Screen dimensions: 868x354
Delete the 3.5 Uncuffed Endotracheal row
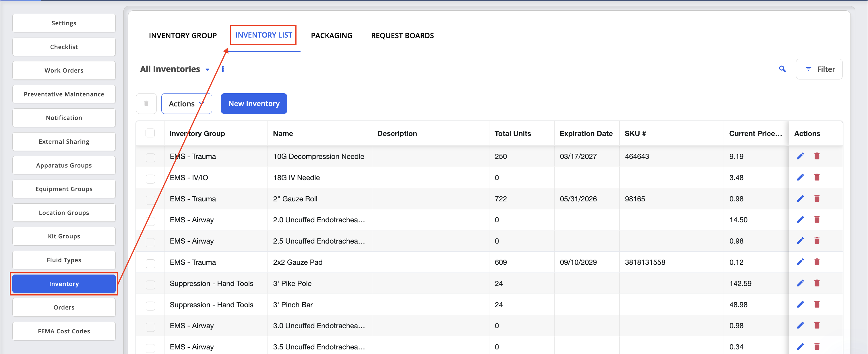coord(817,346)
